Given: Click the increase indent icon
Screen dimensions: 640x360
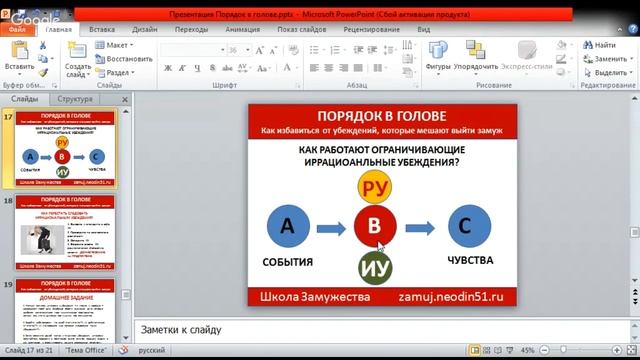Looking at the screenshot, I should point(372,50).
